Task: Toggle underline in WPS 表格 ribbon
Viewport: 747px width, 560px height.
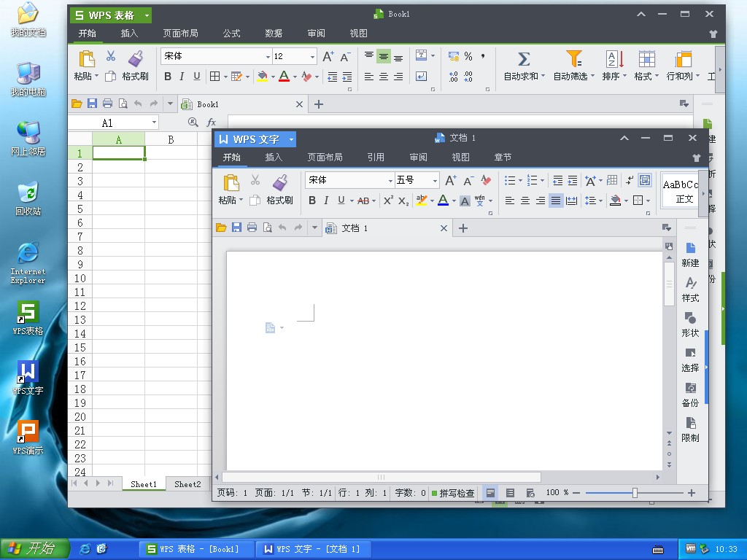Action: pyautogui.click(x=197, y=77)
